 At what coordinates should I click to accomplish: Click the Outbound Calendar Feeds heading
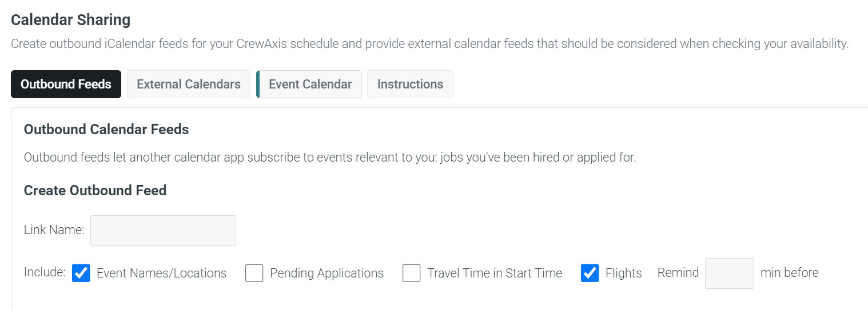[x=106, y=130]
